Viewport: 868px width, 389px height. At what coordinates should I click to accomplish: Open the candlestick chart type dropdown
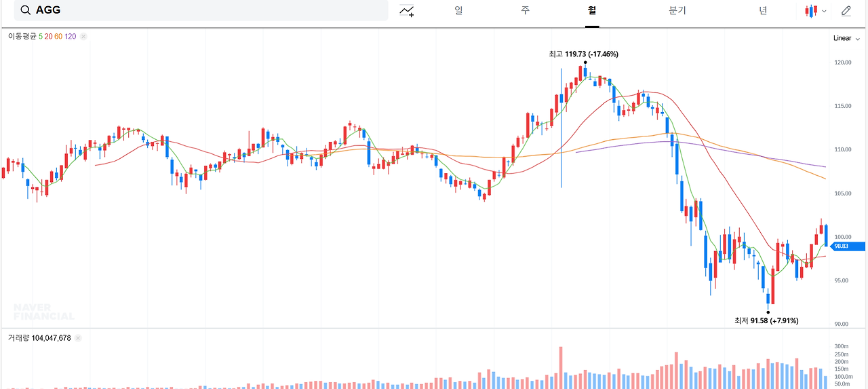pos(816,11)
